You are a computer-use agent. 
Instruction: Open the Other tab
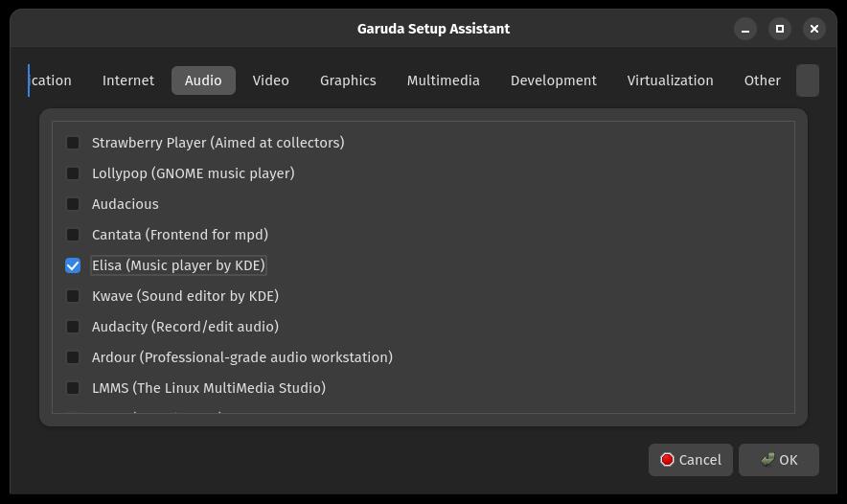[762, 80]
